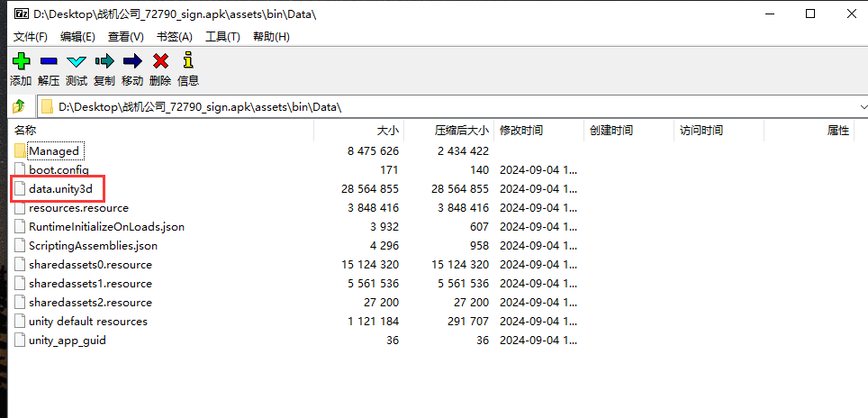Minimize the 7-Zip window
The image size is (868, 418).
click(768, 14)
